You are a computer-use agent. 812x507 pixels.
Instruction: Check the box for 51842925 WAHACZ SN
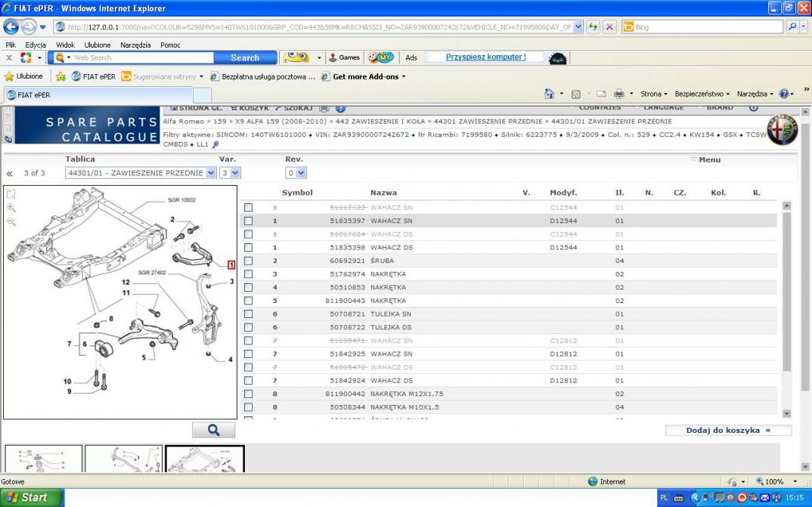pos(249,354)
